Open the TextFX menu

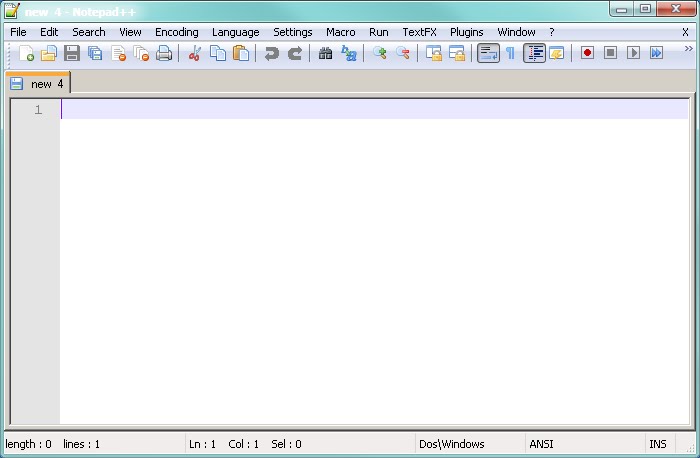[x=420, y=32]
